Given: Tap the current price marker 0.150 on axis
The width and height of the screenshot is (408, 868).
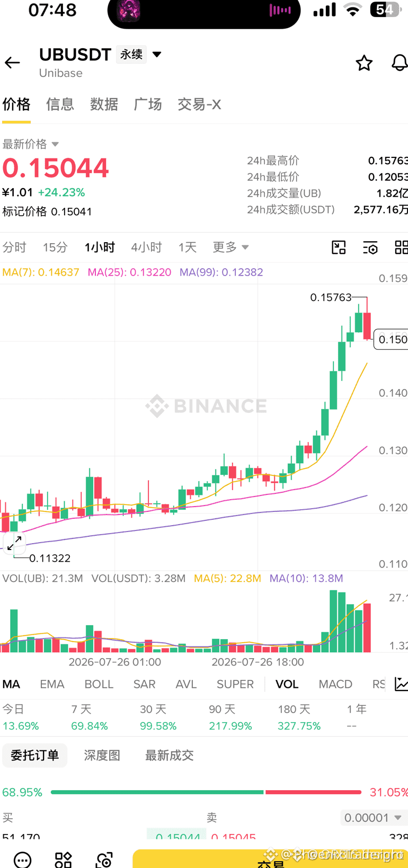Looking at the screenshot, I should 391,339.
